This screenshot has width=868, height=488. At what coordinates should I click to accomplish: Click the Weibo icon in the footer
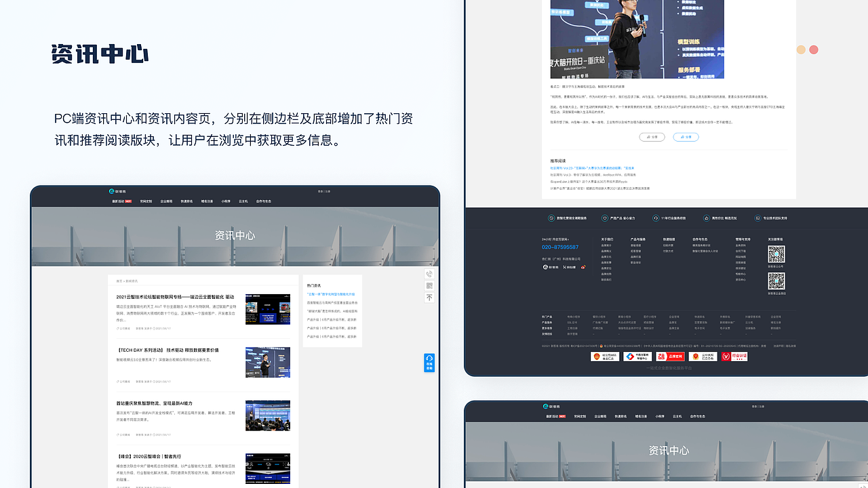point(583,267)
